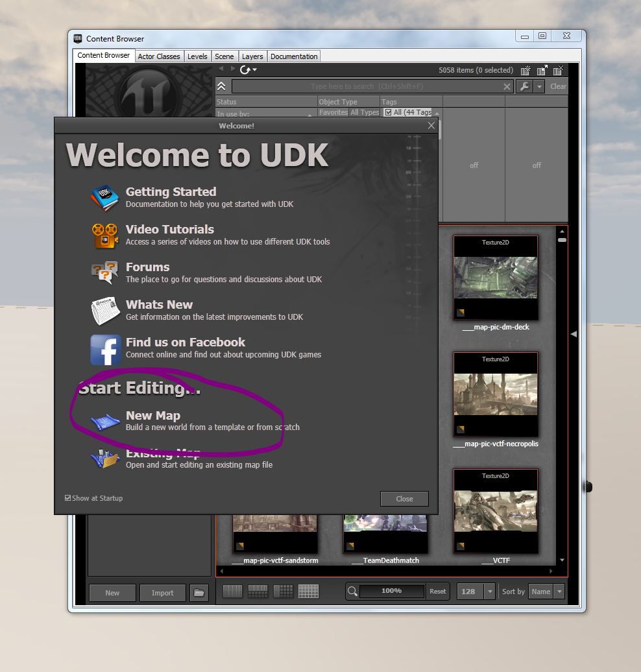
Task: Open Find us on Facebook link
Action: click(x=185, y=342)
